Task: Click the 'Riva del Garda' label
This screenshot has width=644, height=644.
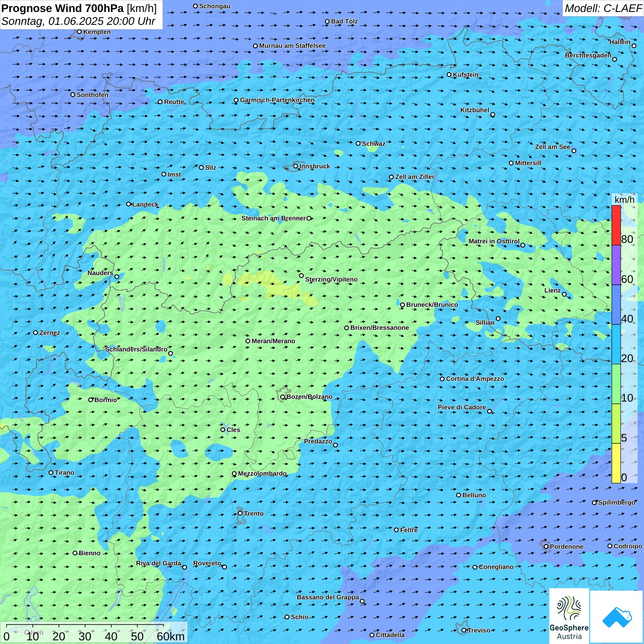Action: click(x=159, y=563)
